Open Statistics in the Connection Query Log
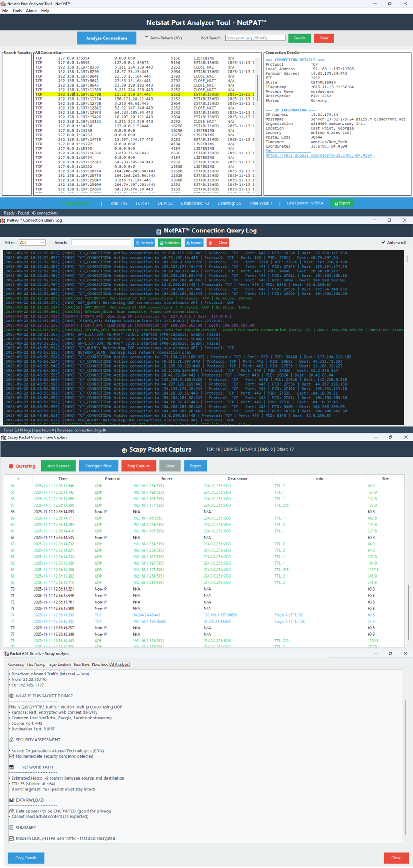 (170, 243)
